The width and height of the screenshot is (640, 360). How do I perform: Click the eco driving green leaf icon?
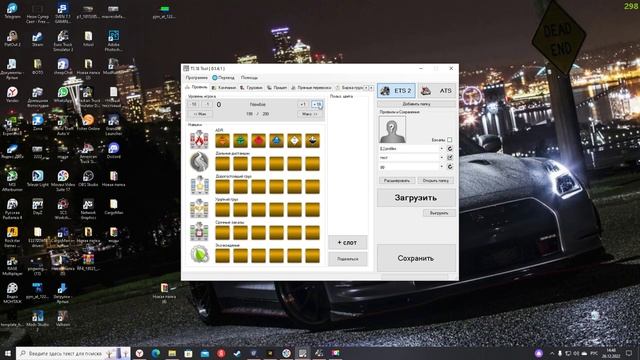199,254
